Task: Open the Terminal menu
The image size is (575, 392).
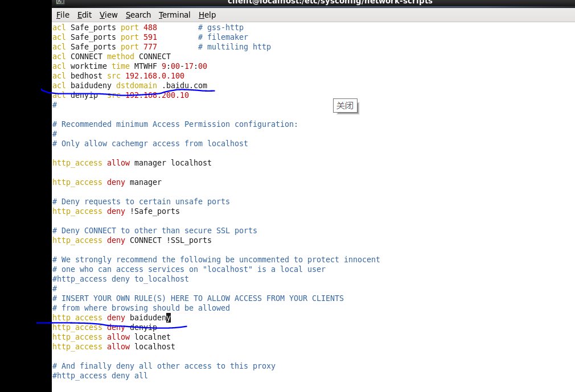Action: click(175, 15)
